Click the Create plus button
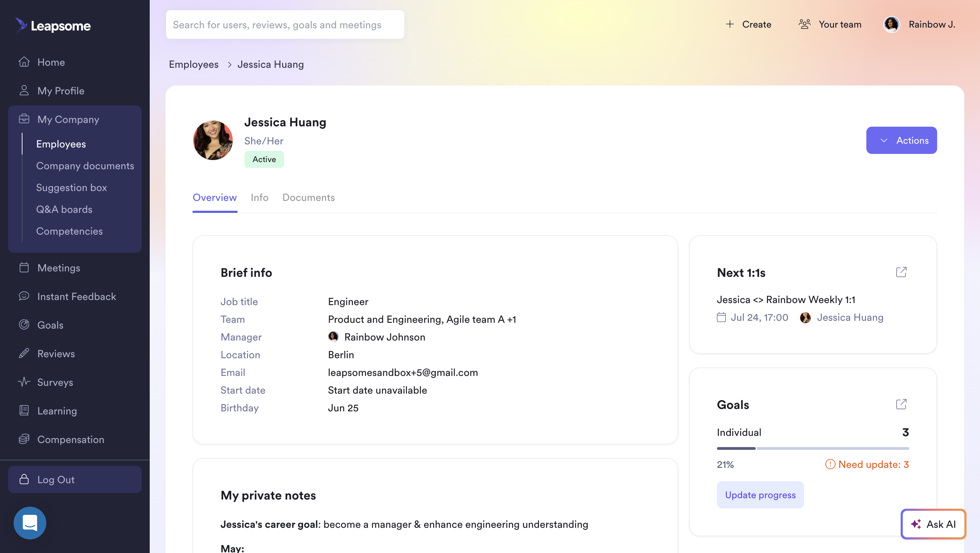 click(748, 25)
